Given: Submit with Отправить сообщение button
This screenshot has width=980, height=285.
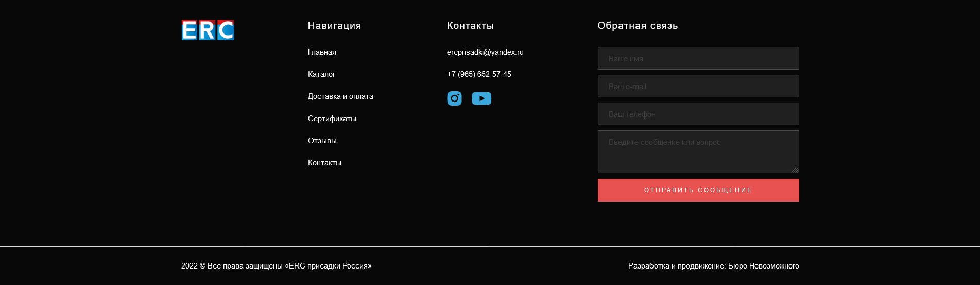Looking at the screenshot, I should point(698,190).
